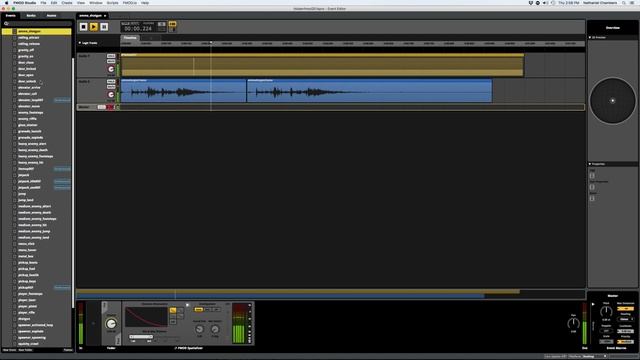Solo the Audio 1 track
This screenshot has width=640, height=360.
tap(111, 56)
